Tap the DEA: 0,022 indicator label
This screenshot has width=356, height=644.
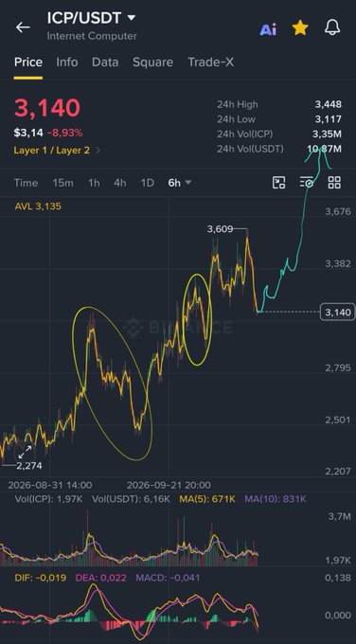coord(101,578)
